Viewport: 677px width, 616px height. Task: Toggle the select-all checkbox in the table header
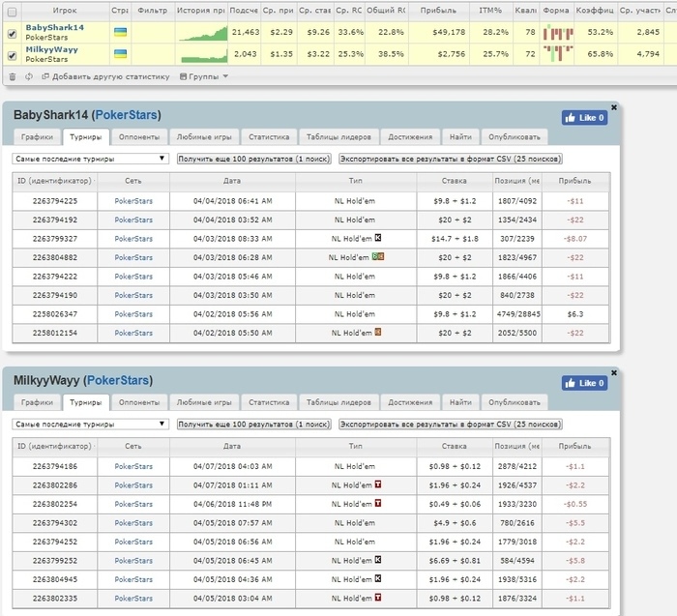coord(12,12)
